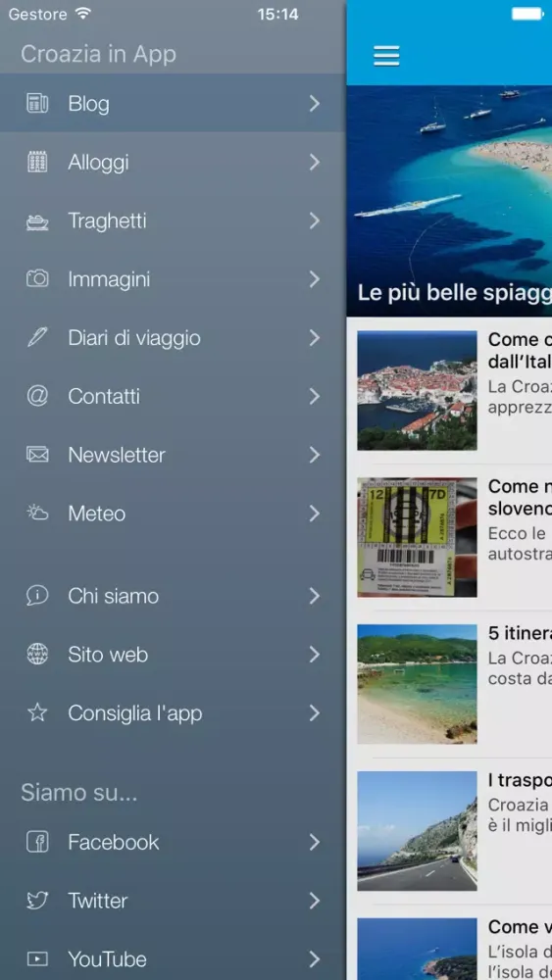Viewport: 552px width, 980px height.
Task: Tap the 15:14 clock in status bar
Action: [278, 14]
